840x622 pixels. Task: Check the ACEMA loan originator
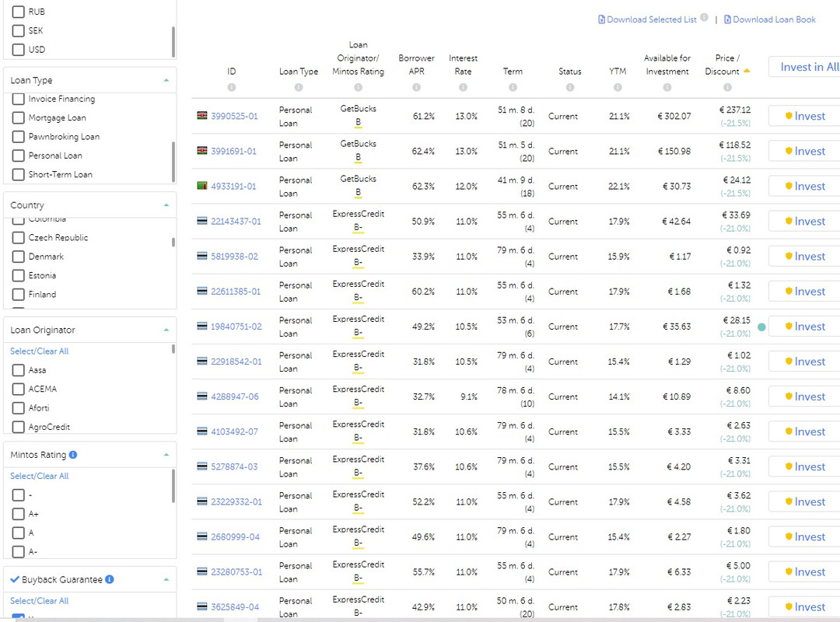(18, 389)
